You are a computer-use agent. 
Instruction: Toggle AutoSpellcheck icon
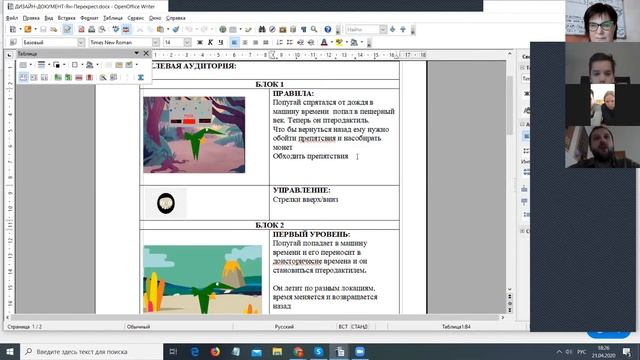point(126,29)
